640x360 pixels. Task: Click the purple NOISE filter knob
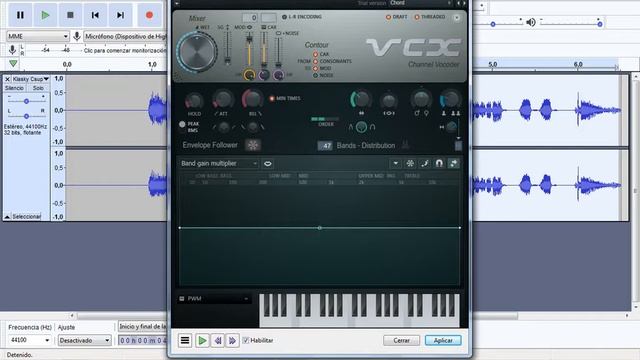tap(278, 75)
